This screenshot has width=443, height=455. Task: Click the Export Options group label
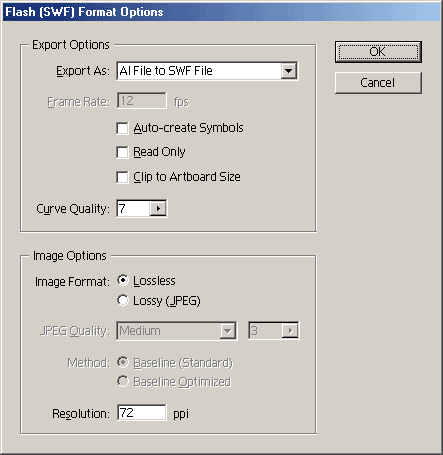tap(71, 45)
